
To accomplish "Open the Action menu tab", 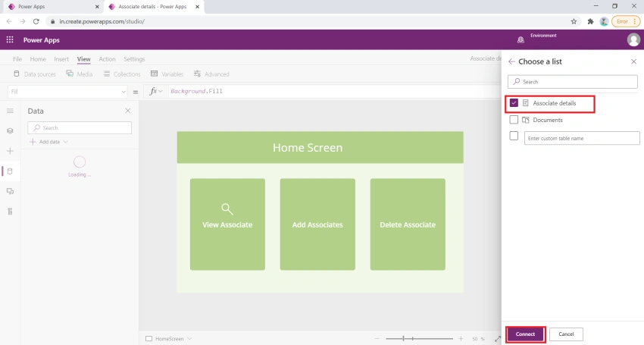I will [107, 59].
